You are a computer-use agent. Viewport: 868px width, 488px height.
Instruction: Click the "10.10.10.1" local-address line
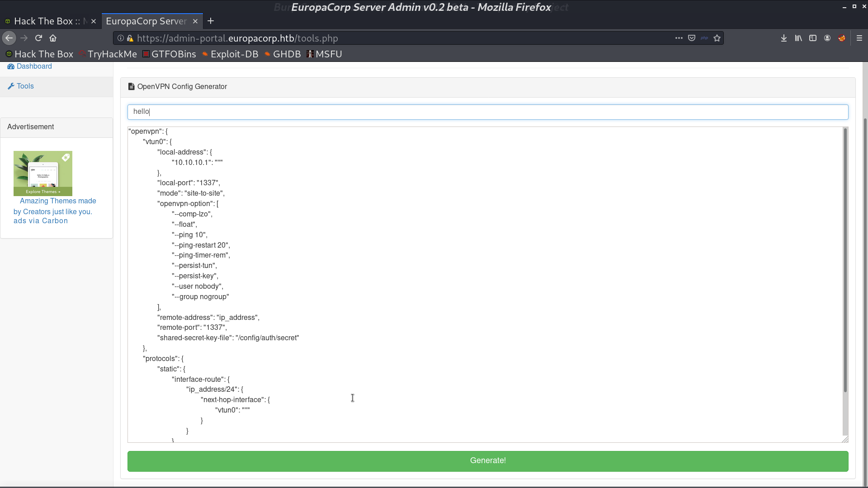[x=197, y=163]
